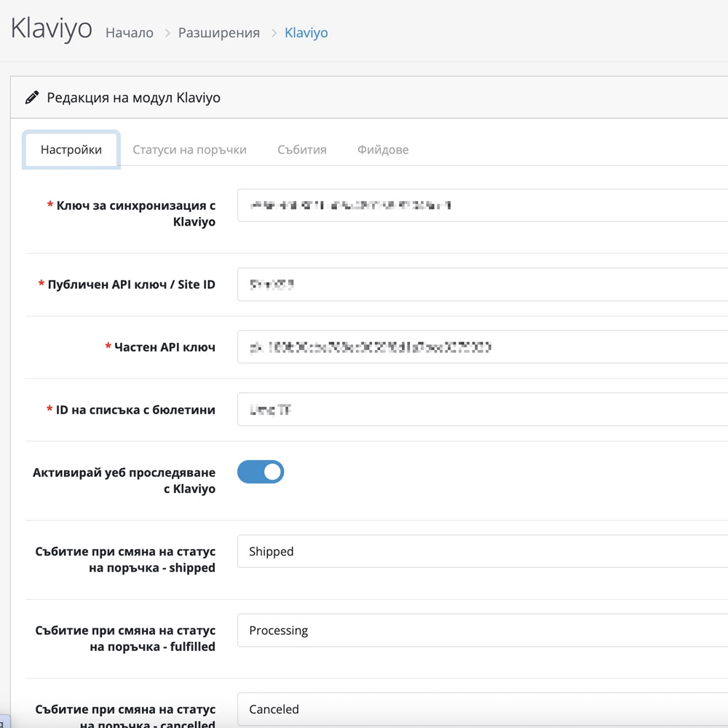
Task: Click the Klaviyo page heading
Action: click(x=52, y=29)
